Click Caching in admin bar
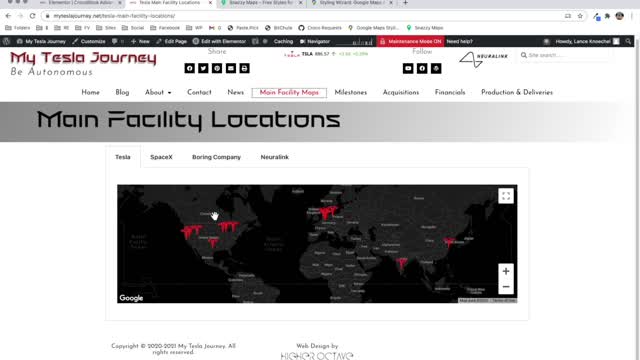The image size is (640, 360). (x=283, y=41)
